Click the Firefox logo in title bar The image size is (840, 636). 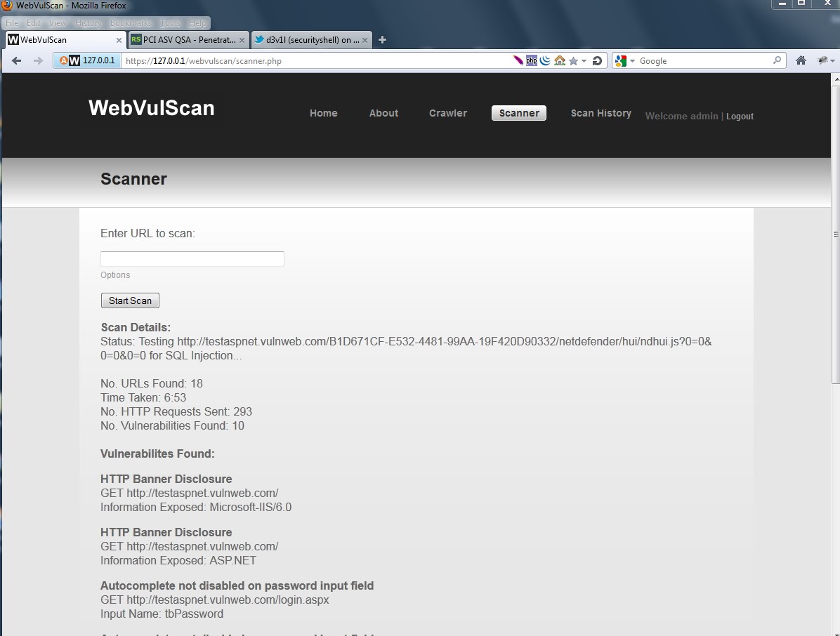[x=7, y=6]
